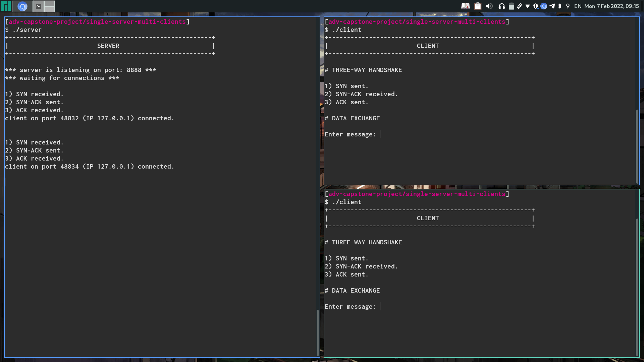Switch to Chromium workspace thumbnail
The height and width of the screenshot is (362, 644).
click(22, 6)
